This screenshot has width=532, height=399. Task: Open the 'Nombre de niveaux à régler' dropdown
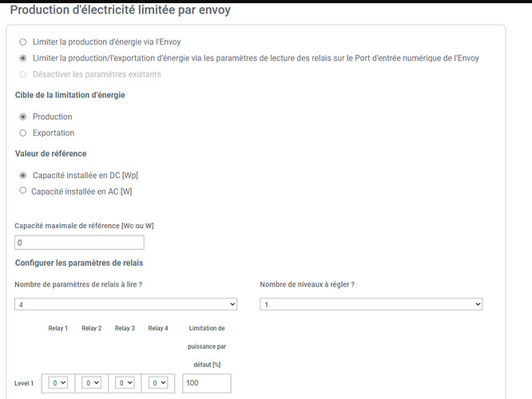pos(371,304)
